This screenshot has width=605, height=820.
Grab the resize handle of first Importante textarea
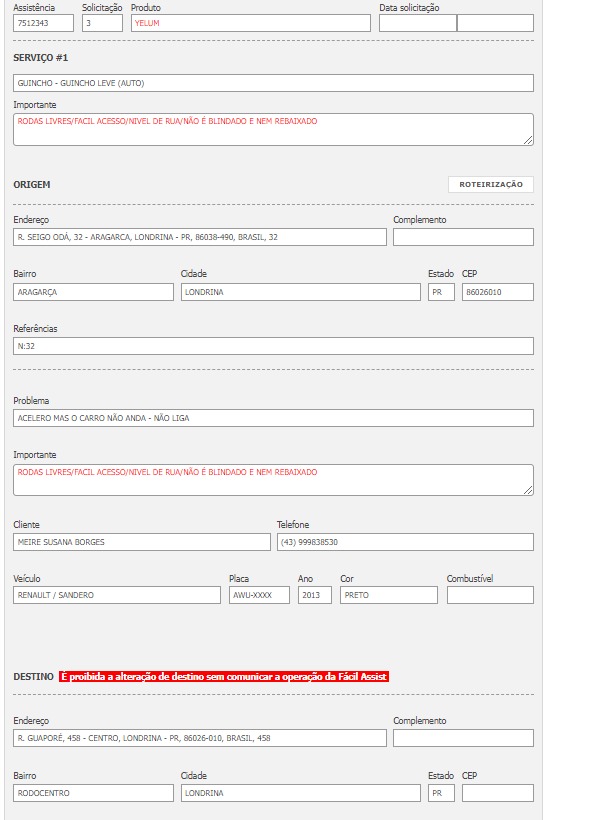(528, 140)
